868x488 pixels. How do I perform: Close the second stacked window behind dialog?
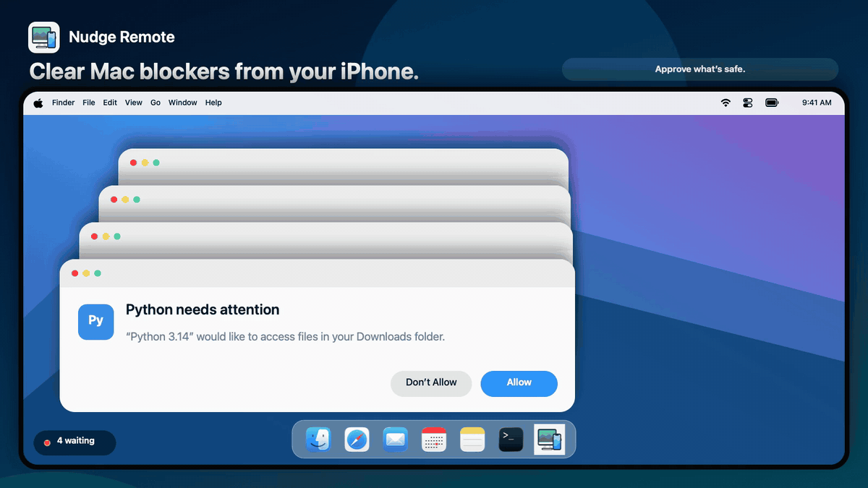114,200
